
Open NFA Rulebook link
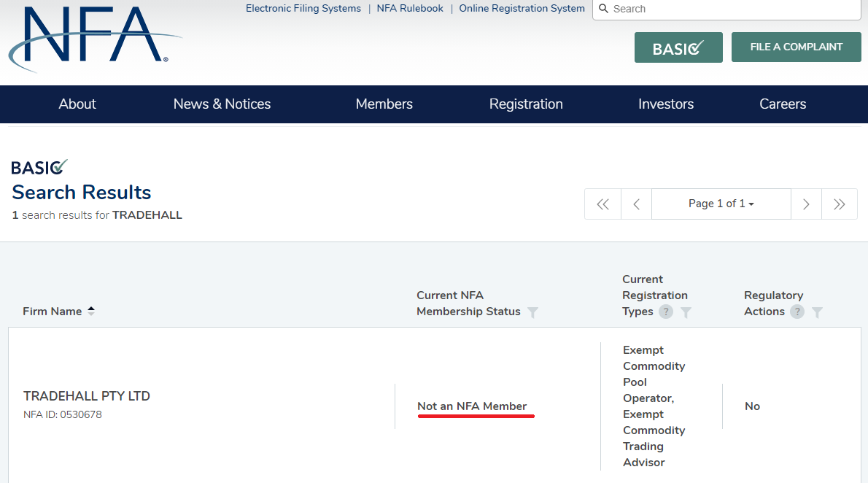coord(410,8)
